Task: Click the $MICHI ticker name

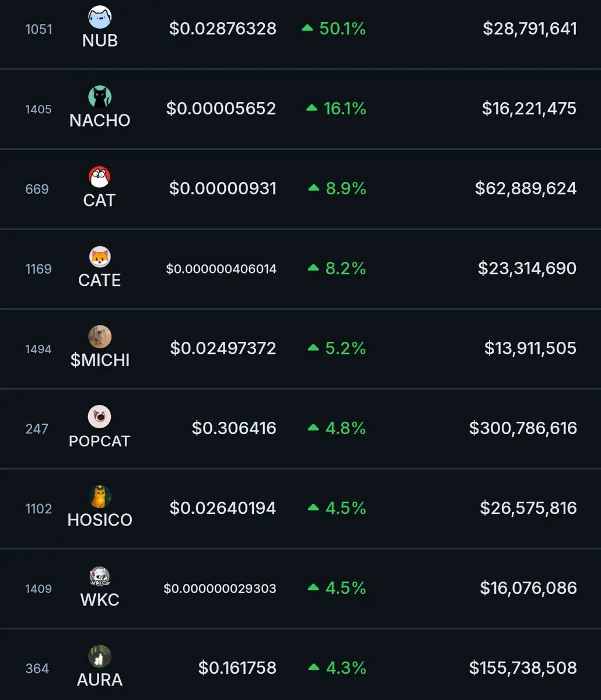Action: click(x=100, y=360)
